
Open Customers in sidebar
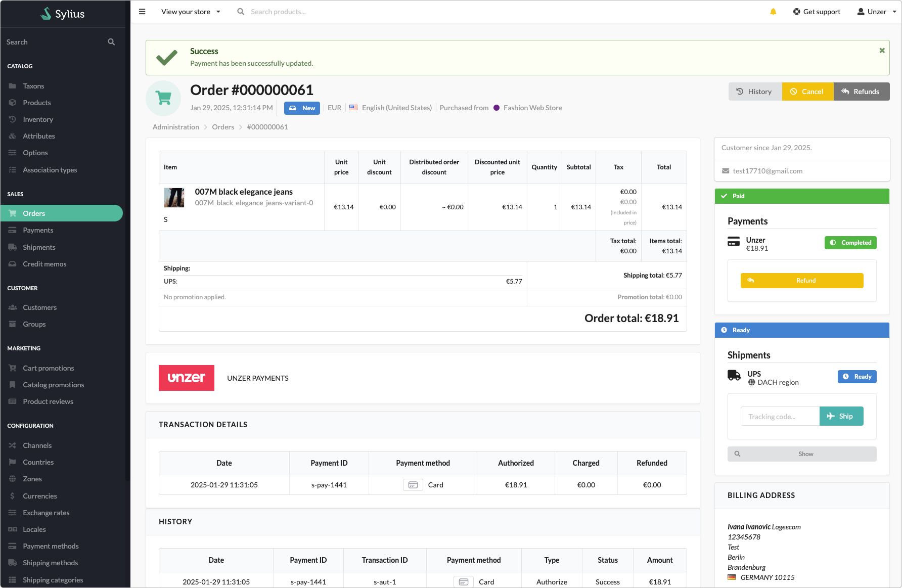[39, 307]
